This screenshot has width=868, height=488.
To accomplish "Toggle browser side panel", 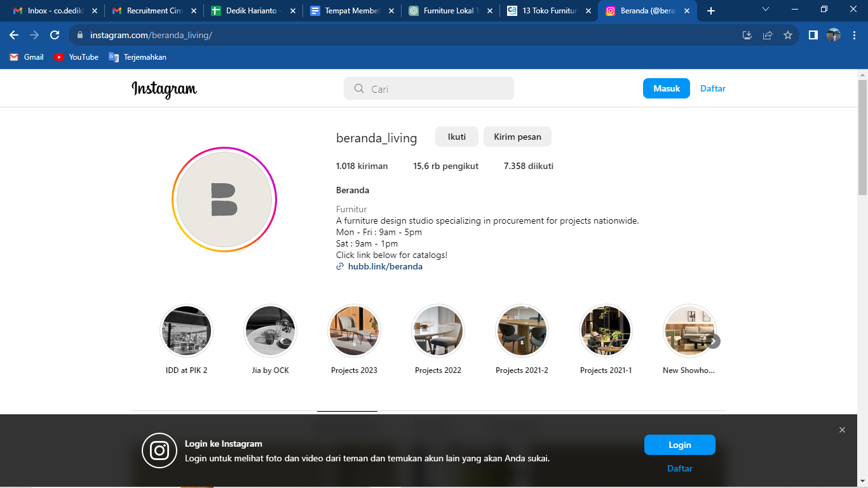I will click(x=813, y=35).
